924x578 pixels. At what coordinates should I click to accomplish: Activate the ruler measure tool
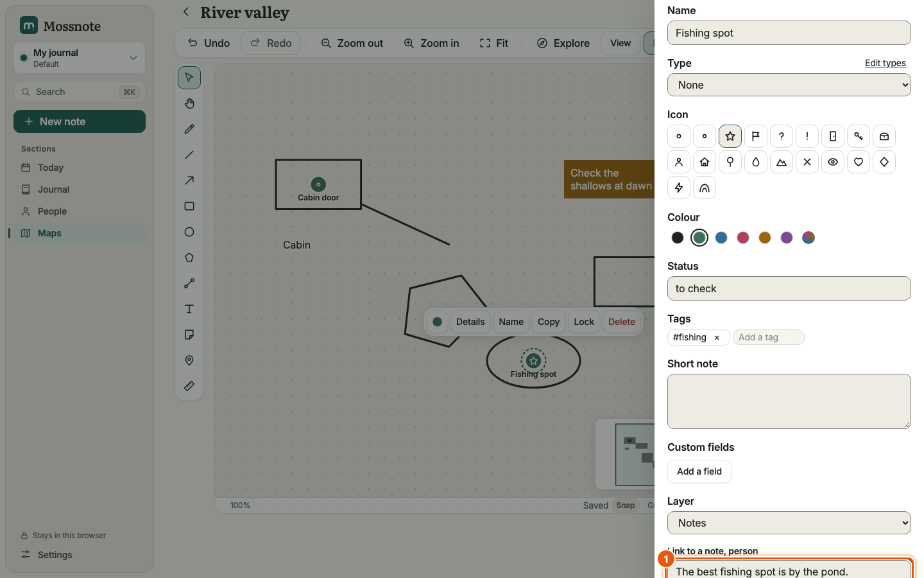pos(189,386)
